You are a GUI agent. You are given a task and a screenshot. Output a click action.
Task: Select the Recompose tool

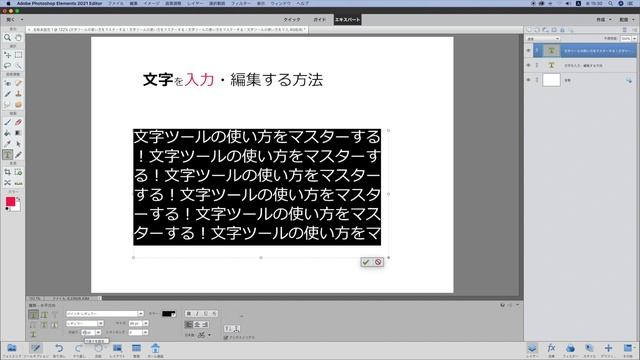(x=18, y=172)
